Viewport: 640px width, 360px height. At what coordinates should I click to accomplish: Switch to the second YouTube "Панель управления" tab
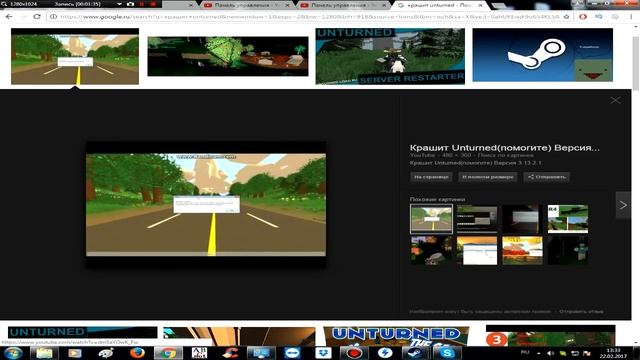click(x=343, y=5)
